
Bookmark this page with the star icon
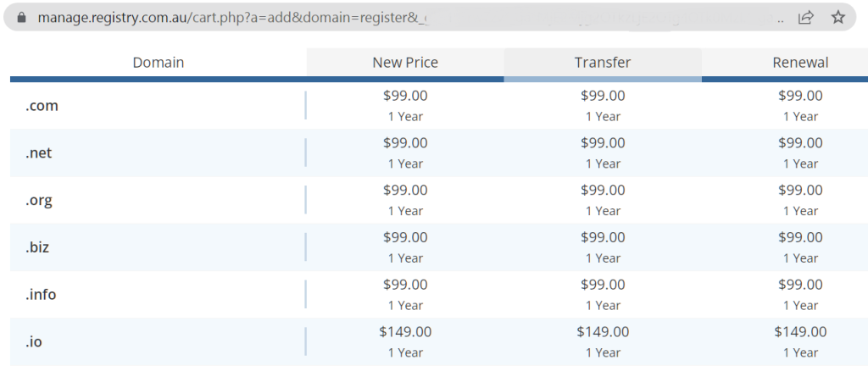click(x=838, y=17)
